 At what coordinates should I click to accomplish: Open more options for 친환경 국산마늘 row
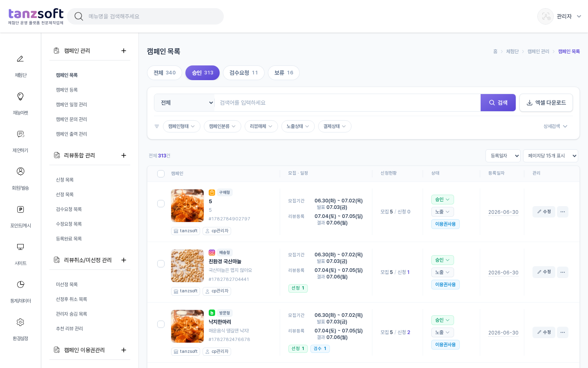[563, 272]
